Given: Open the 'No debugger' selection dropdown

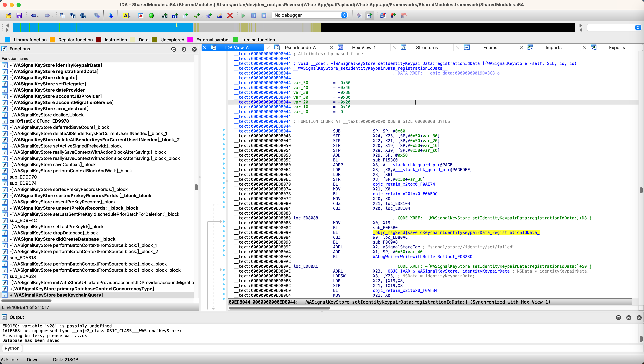Looking at the screenshot, I should [310, 15].
